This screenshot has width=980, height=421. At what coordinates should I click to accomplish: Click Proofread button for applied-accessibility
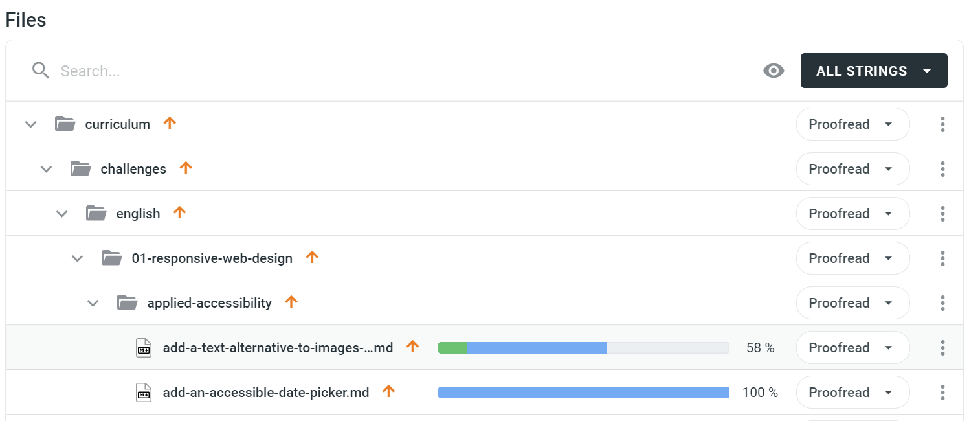(852, 303)
